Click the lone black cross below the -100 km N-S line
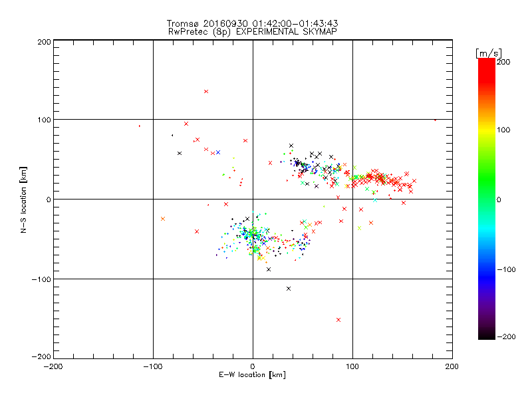 [289, 289]
